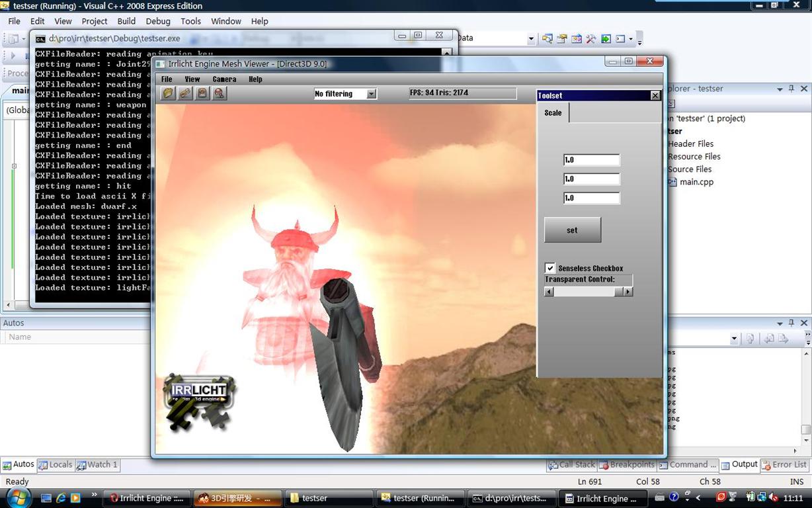Screen dimensions: 812x508
Task: Open the Edit menu in Visual C++
Action: [x=37, y=21]
